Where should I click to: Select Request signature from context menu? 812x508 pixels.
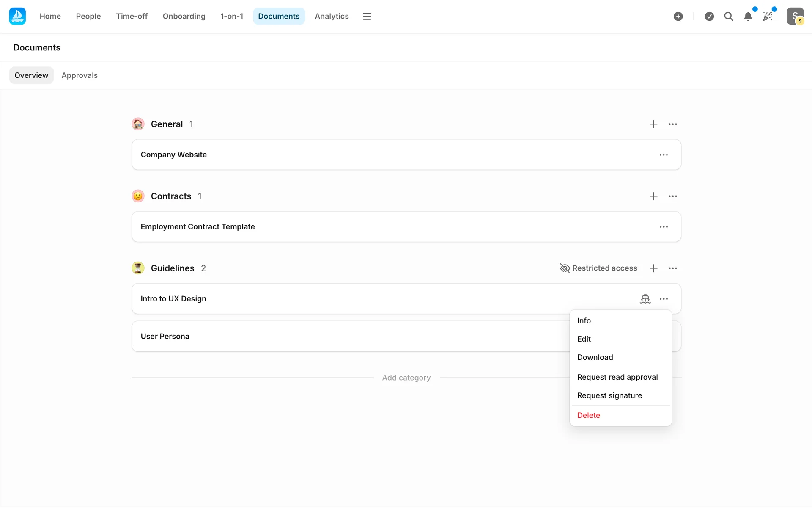coord(609,395)
